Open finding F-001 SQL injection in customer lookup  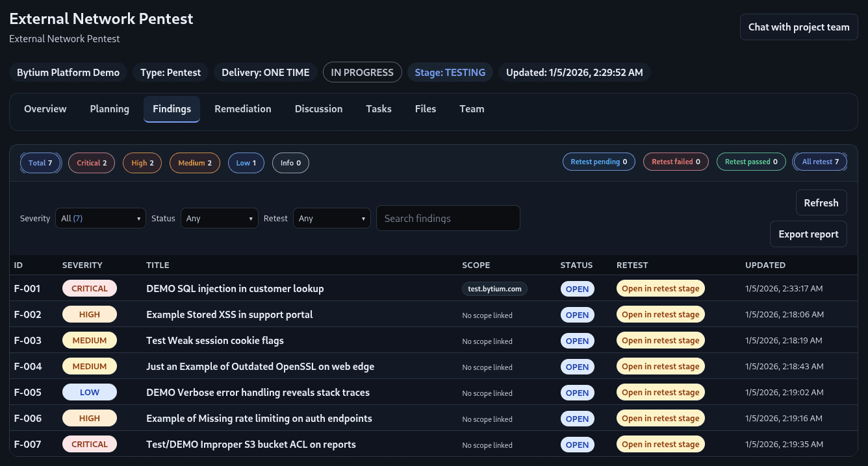point(235,288)
